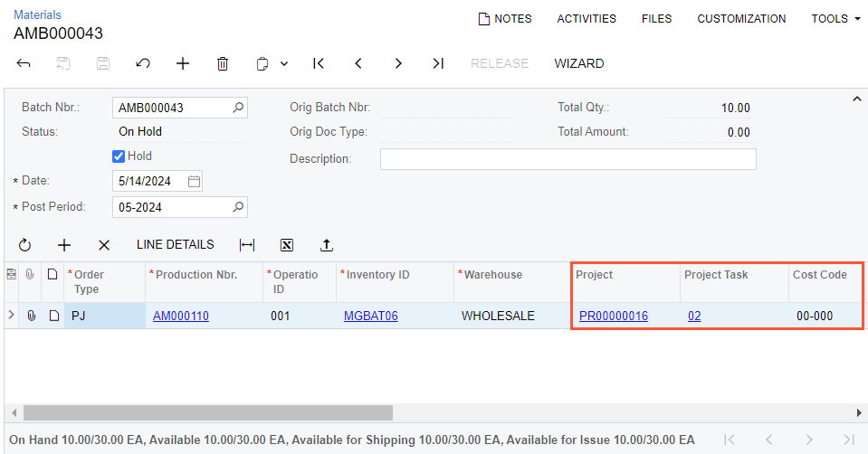Delete the current batch with the trash icon
The width and height of the screenshot is (868, 454).
pos(223,63)
